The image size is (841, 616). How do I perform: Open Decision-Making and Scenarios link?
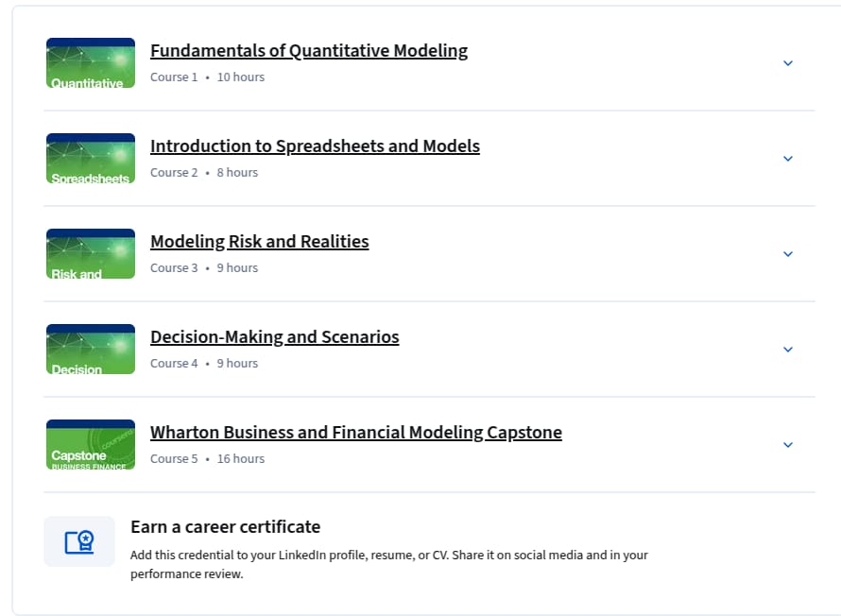tap(275, 336)
